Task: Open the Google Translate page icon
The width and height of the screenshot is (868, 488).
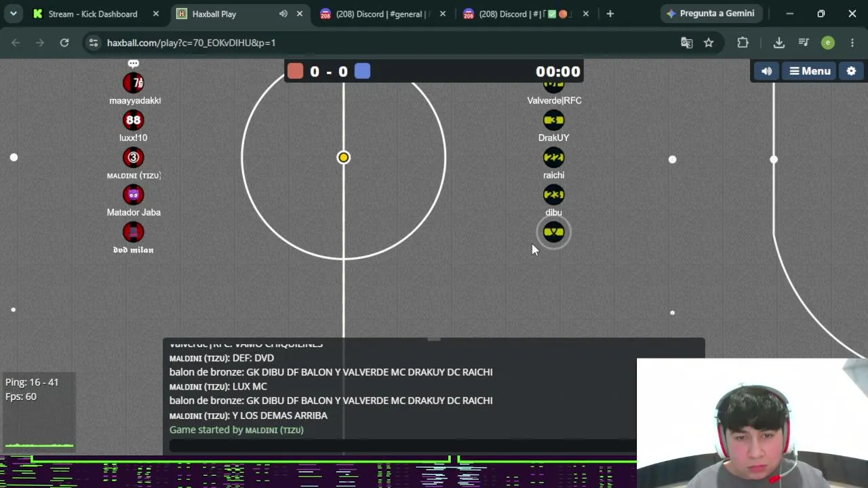Action: point(687,43)
